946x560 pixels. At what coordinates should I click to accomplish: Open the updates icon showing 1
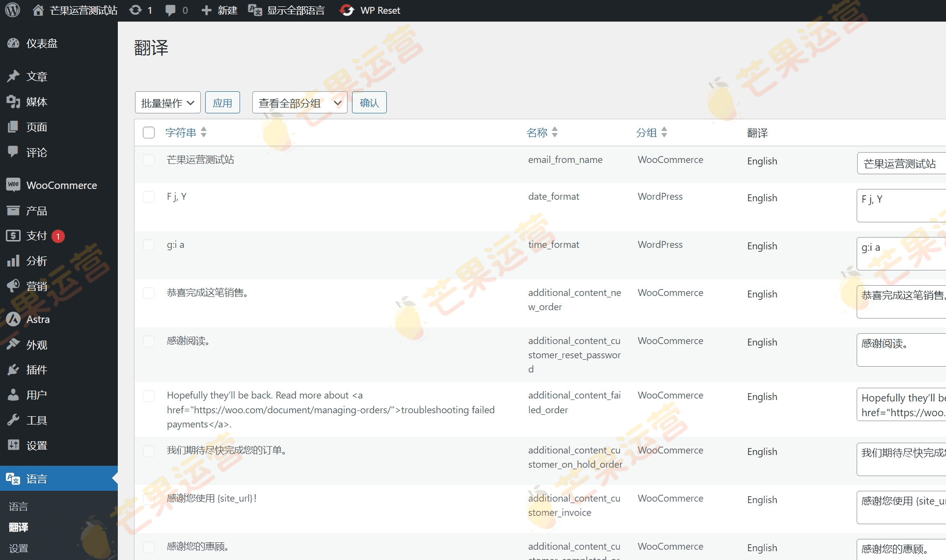coord(135,10)
